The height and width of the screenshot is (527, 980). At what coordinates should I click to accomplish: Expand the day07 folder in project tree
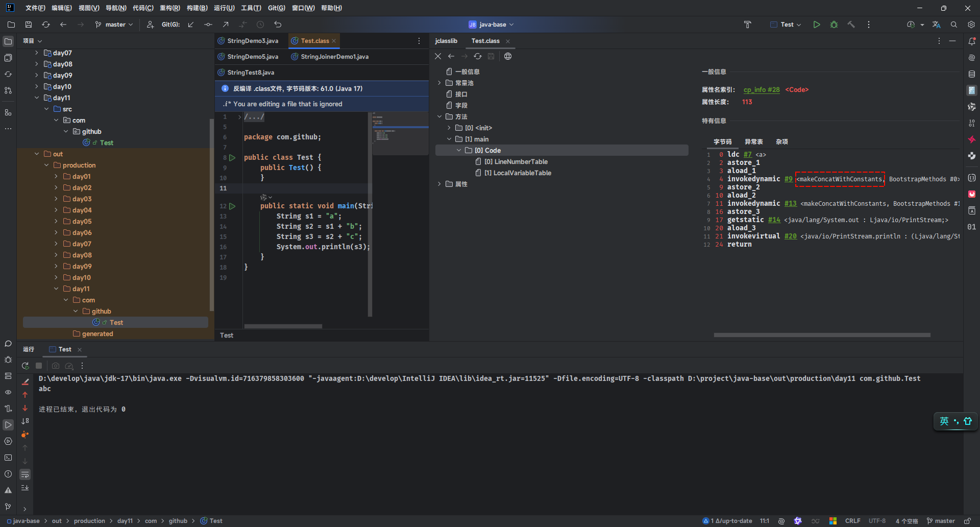[x=36, y=53]
